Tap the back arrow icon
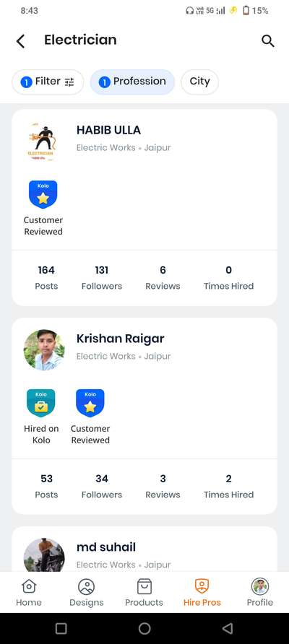289x644 pixels. coord(20,41)
